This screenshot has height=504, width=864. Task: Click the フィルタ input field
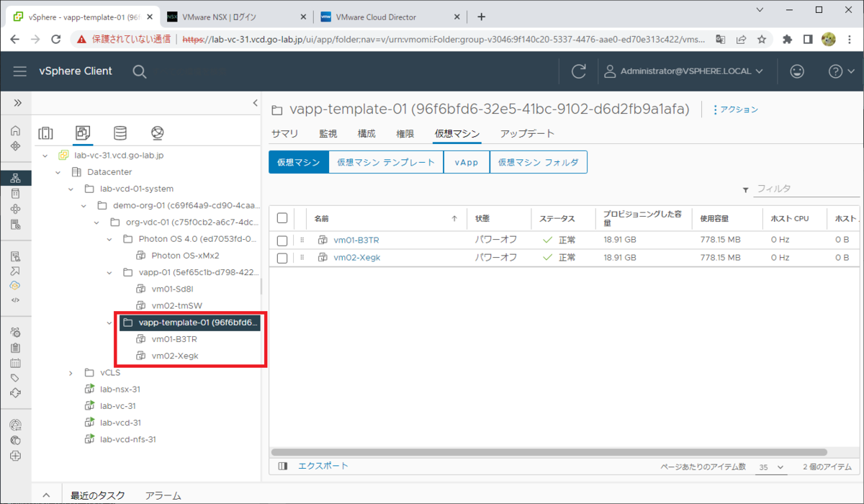point(805,189)
